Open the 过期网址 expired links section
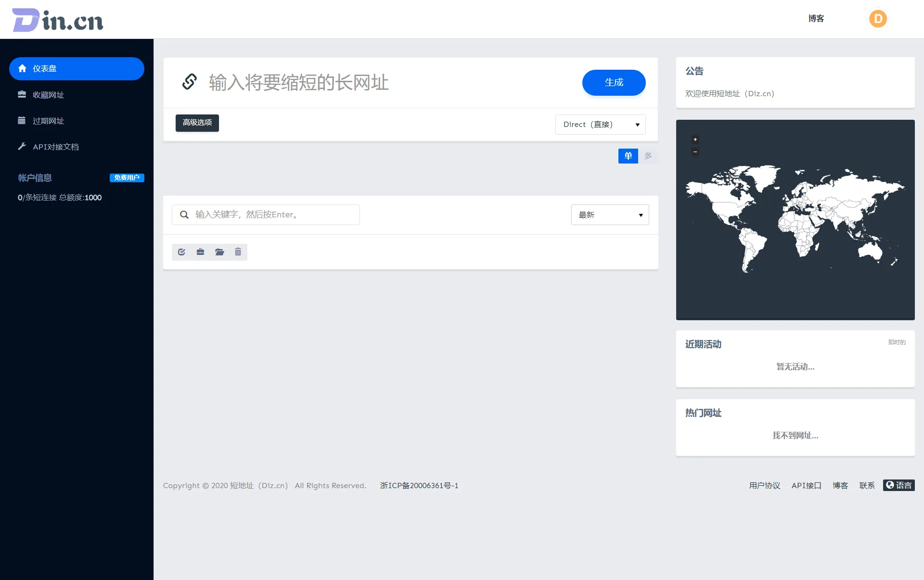 [22, 120]
